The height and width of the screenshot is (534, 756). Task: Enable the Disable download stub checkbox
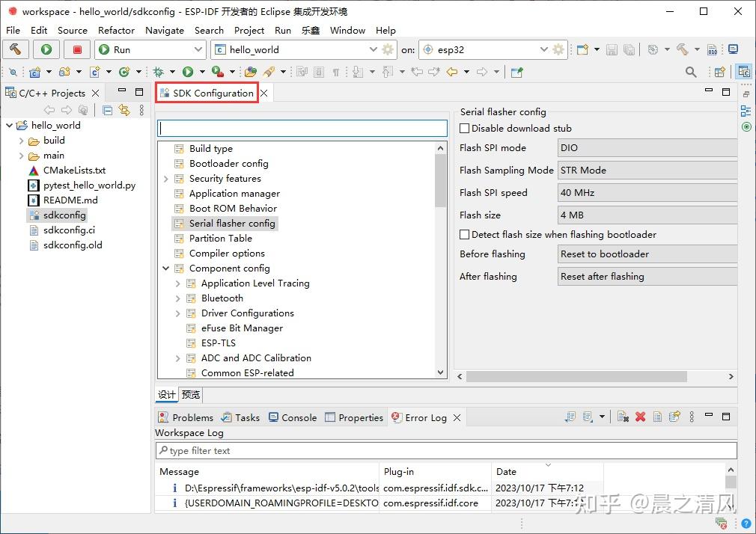[463, 128]
